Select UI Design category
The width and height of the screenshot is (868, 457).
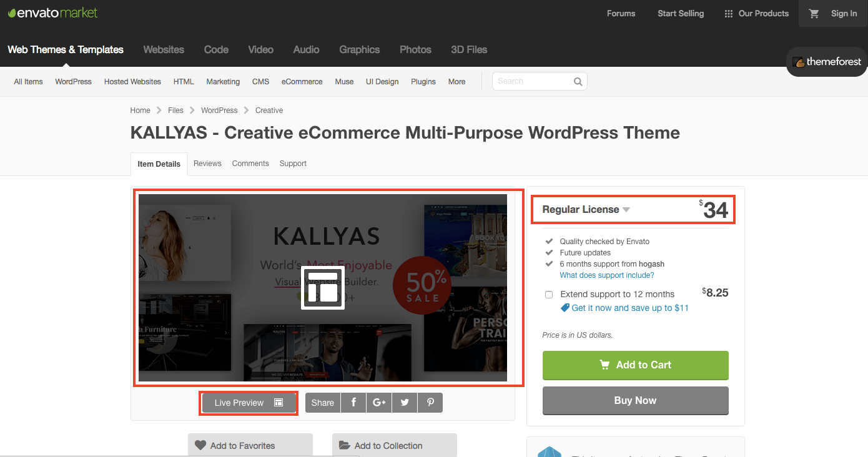pyautogui.click(x=382, y=82)
